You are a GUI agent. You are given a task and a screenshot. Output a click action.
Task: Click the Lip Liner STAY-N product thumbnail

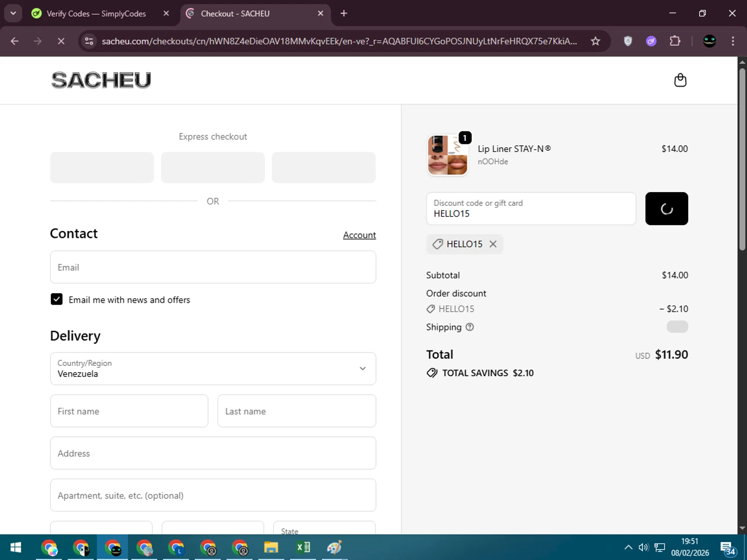pos(447,155)
